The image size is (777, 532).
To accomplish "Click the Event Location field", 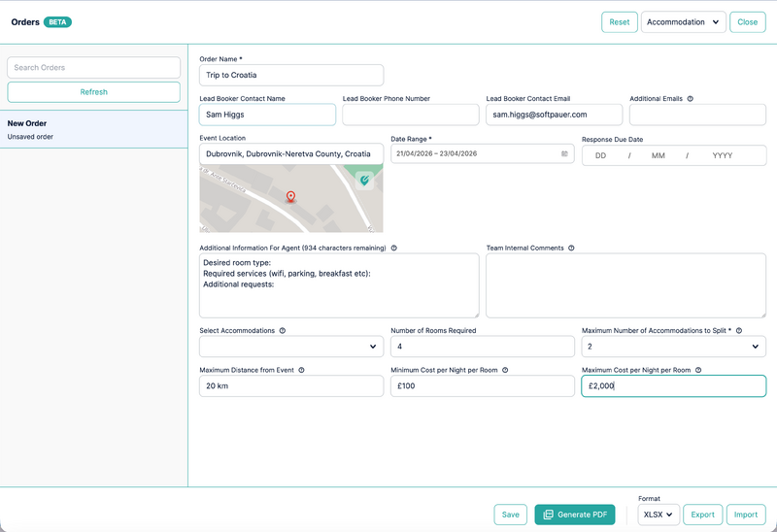I will pyautogui.click(x=291, y=154).
